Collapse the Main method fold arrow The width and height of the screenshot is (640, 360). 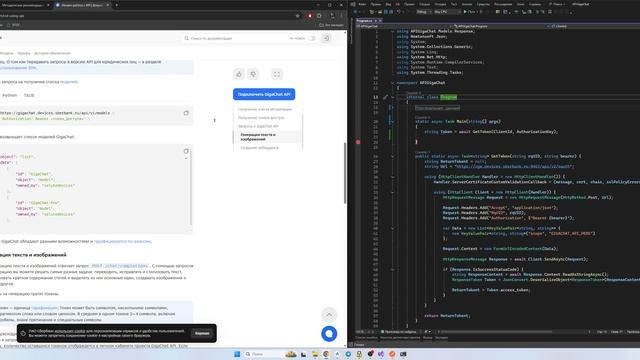tap(392, 122)
